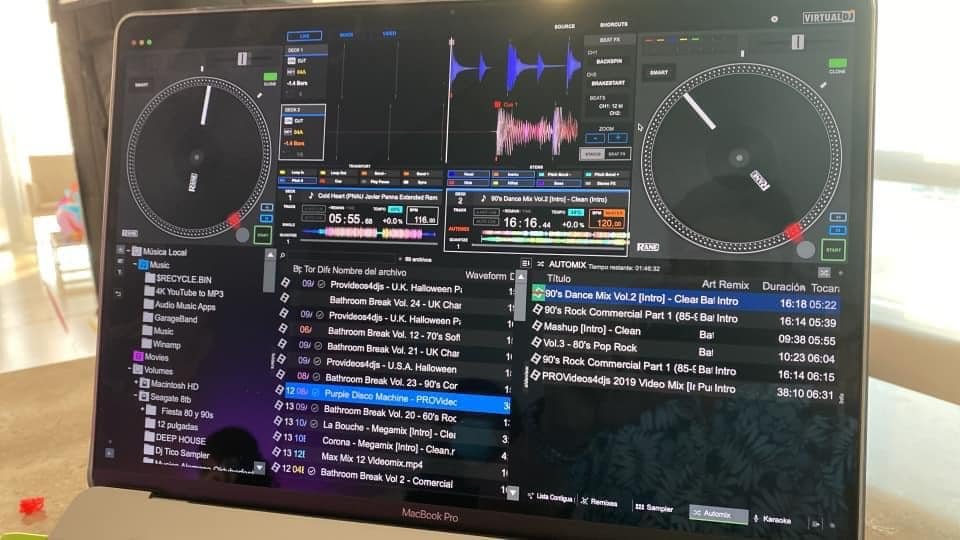The height and width of the screenshot is (540, 960).
Task: Click the round gray button beside left START
Action: click(242, 234)
